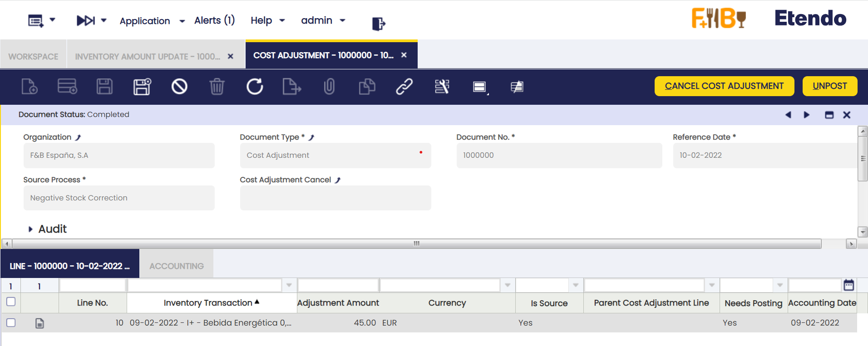Click the Document No. field
Image resolution: width=868 pixels, height=346 pixels.
click(x=559, y=156)
